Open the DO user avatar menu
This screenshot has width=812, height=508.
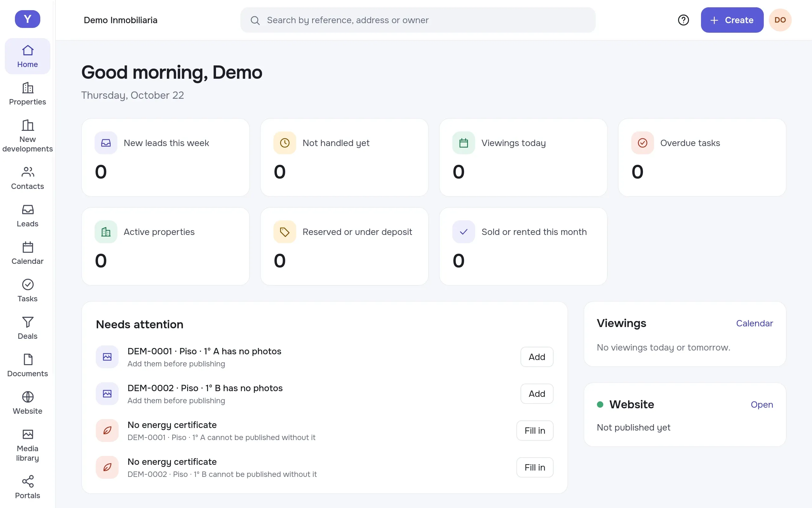point(780,20)
